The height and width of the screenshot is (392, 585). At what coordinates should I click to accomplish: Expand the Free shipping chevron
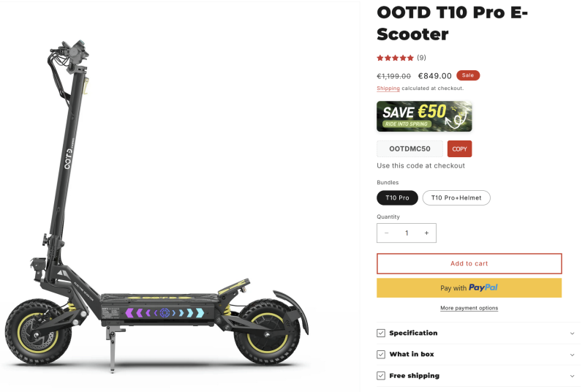click(572, 376)
